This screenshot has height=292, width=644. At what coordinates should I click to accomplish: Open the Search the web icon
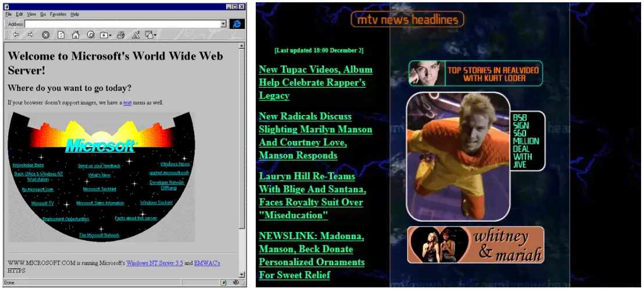(x=91, y=35)
